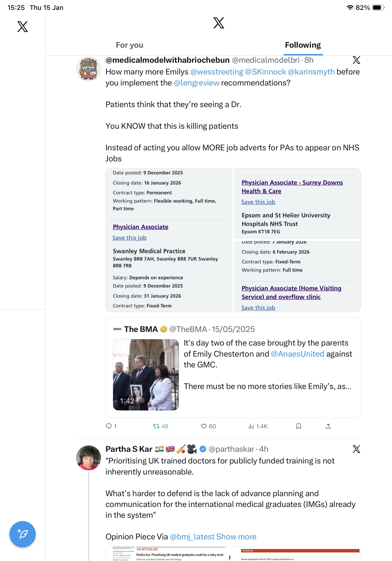Open the @lengreview mention
The image size is (392, 561).
[x=196, y=83]
